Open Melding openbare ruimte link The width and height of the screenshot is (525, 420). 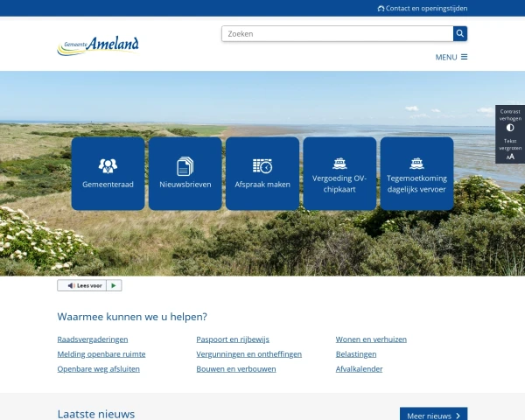click(x=101, y=354)
